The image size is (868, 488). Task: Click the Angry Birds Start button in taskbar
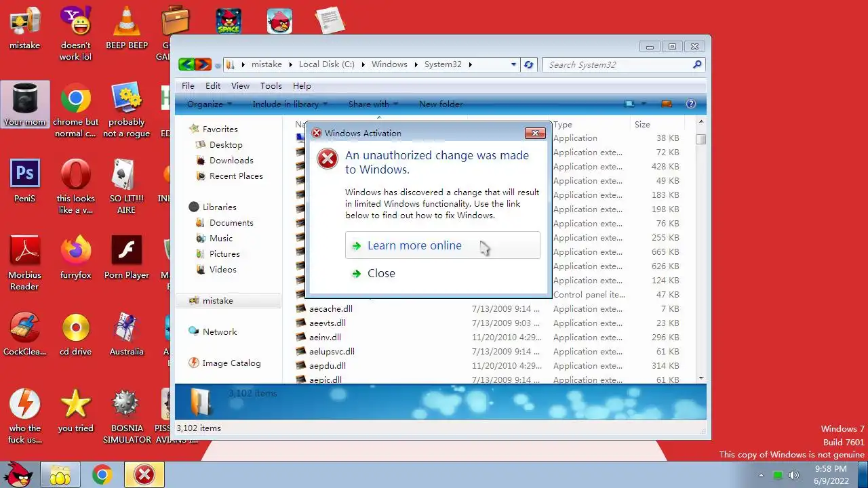click(18, 474)
